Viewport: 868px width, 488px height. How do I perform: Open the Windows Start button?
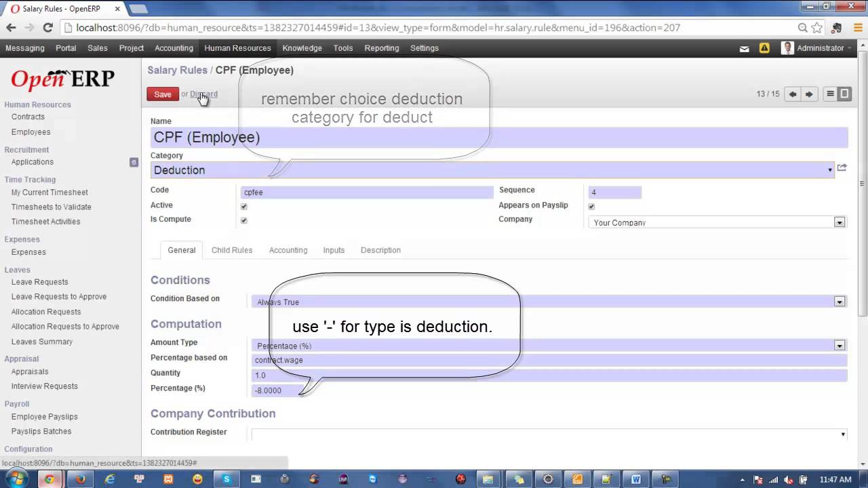tap(16, 479)
